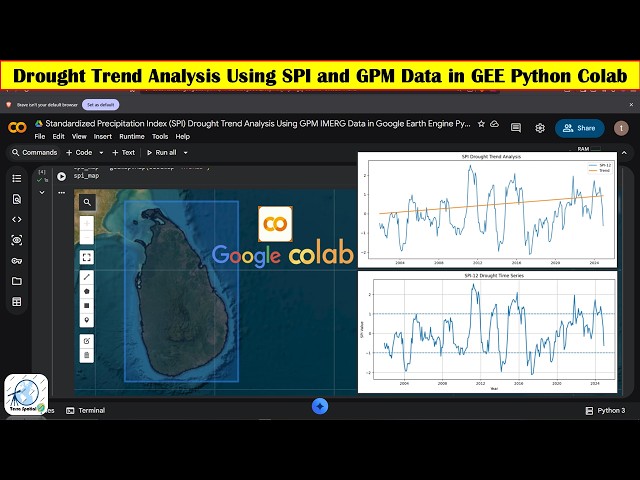Open the Runtime menu

132,137
